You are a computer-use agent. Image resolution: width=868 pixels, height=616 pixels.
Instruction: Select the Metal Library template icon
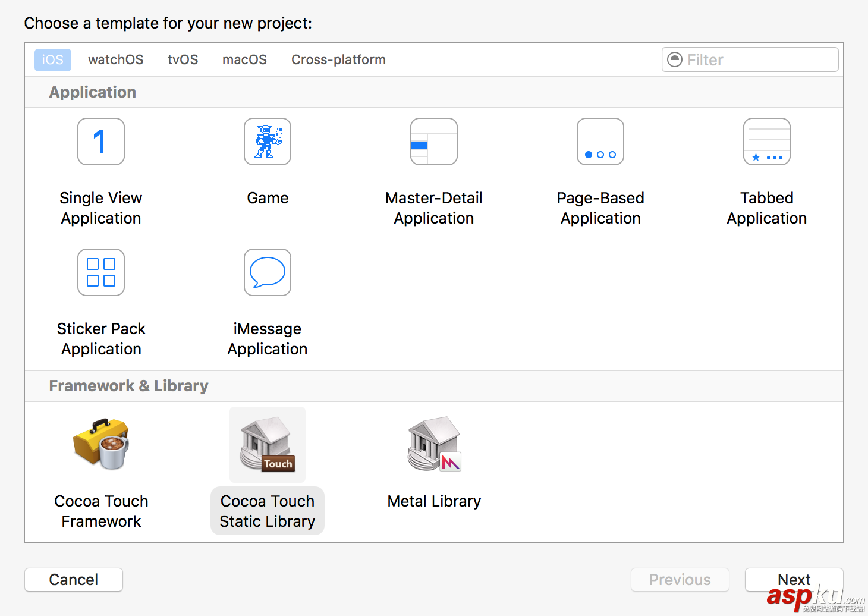coord(434,444)
